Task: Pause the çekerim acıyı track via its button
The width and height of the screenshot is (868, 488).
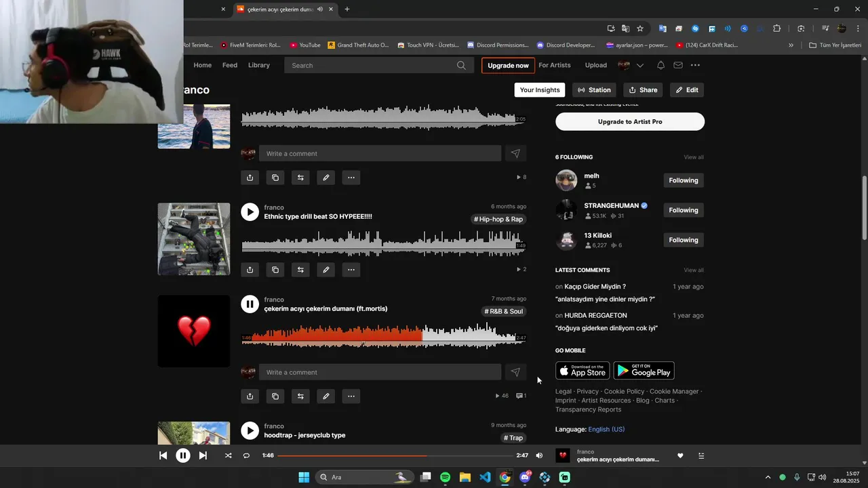Action: pyautogui.click(x=250, y=304)
